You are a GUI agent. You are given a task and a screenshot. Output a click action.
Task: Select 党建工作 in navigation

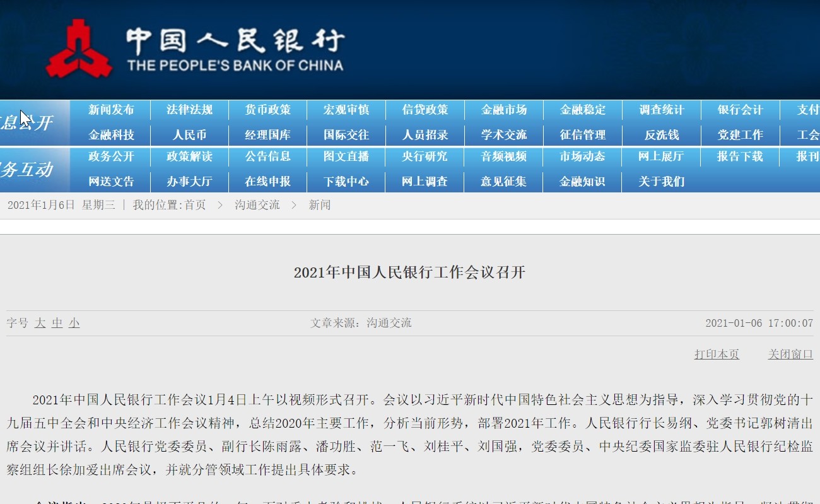[x=741, y=135]
